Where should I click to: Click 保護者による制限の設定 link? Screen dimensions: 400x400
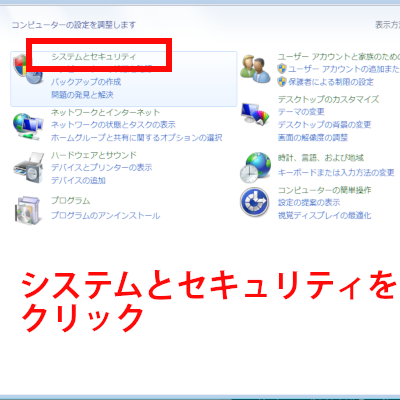[331, 82]
